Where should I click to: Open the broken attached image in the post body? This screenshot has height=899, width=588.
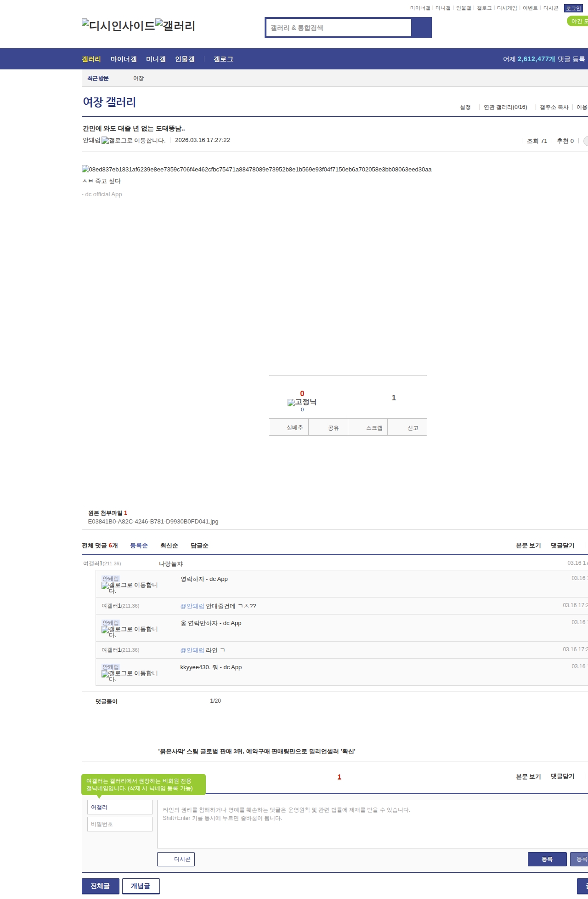pos(257,169)
